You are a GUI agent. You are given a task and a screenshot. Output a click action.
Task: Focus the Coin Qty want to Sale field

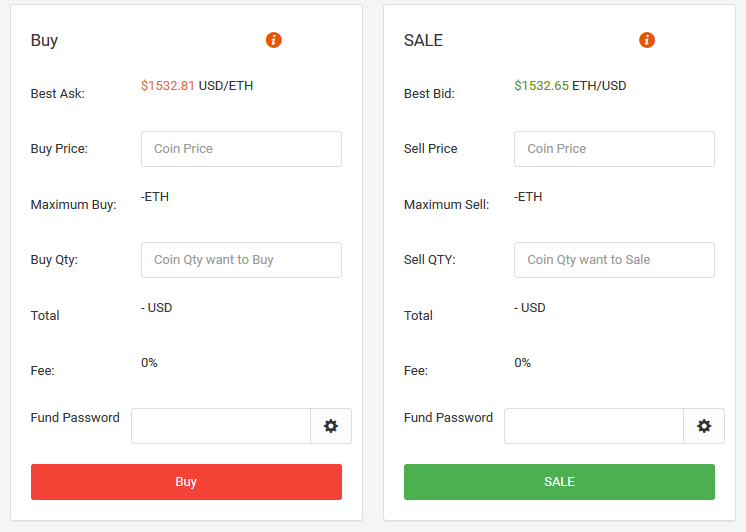coord(614,260)
